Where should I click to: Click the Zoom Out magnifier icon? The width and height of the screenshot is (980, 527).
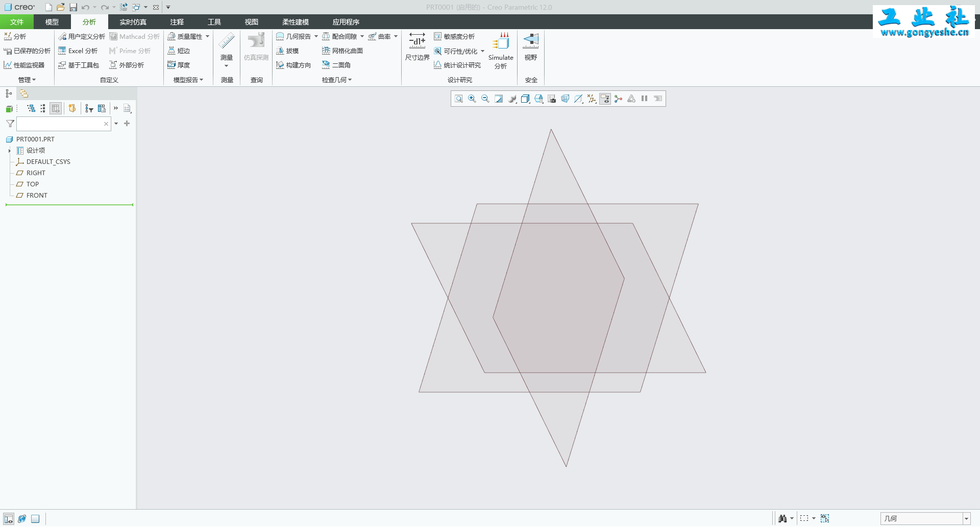(485, 99)
